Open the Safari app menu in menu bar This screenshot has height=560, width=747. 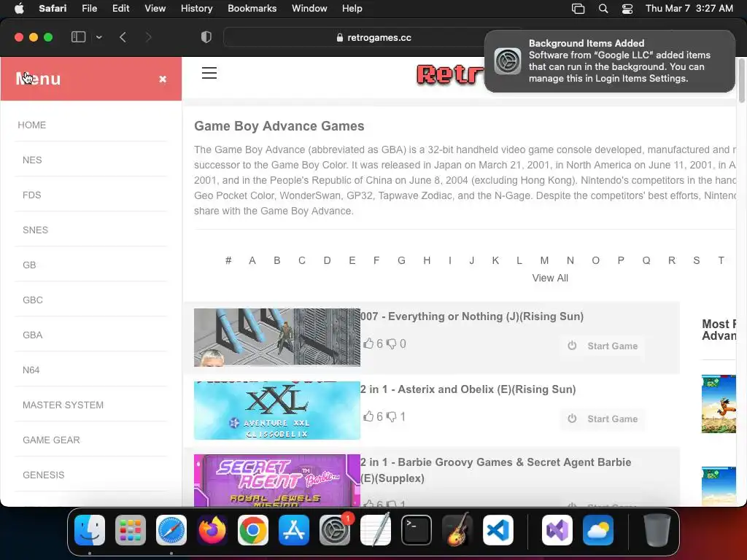[53, 8]
